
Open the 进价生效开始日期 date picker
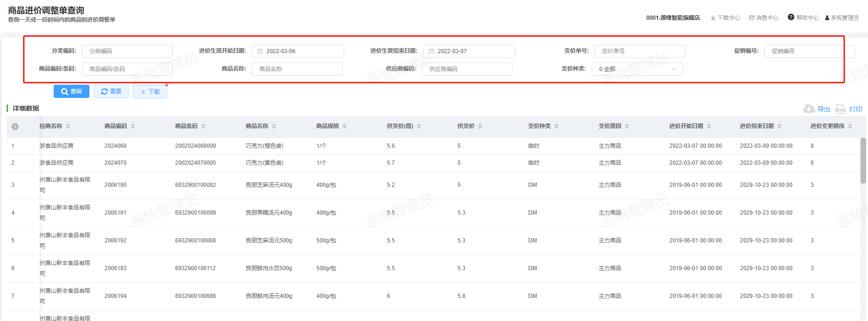click(x=297, y=51)
